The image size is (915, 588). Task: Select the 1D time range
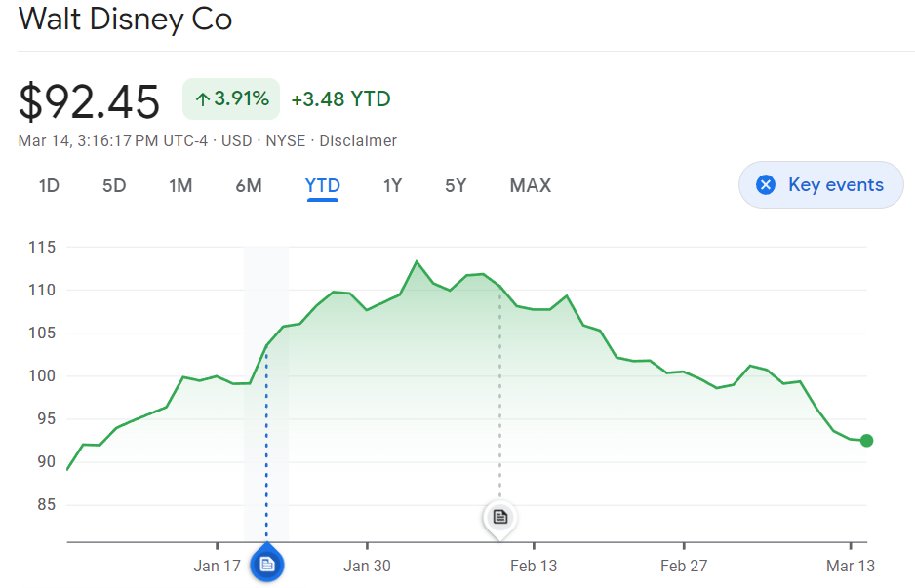tap(49, 185)
